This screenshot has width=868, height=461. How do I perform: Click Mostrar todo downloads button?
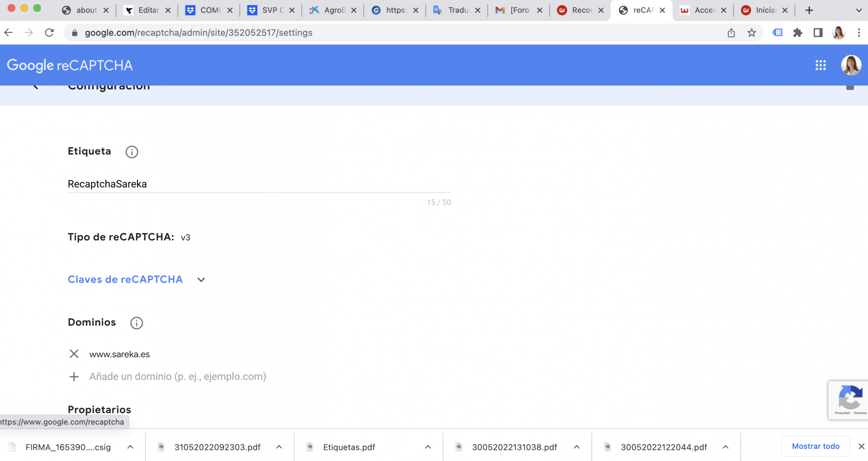coord(815,446)
